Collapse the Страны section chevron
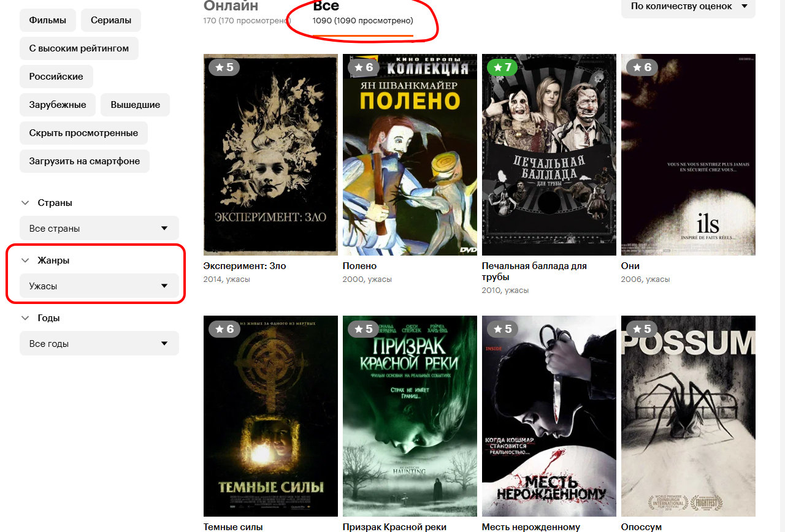The height and width of the screenshot is (532, 785). coord(25,203)
